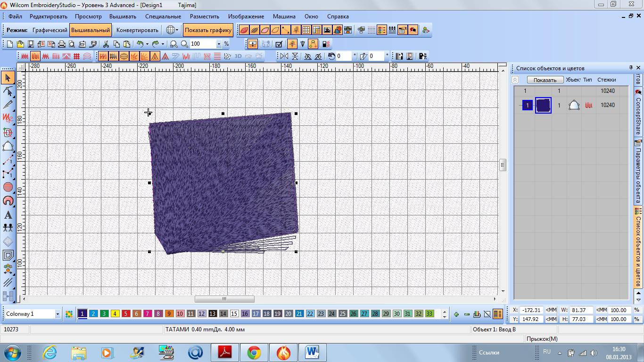The height and width of the screenshot is (362, 644).
Task: Toggle the Вышивальный mode button
Action: click(91, 30)
